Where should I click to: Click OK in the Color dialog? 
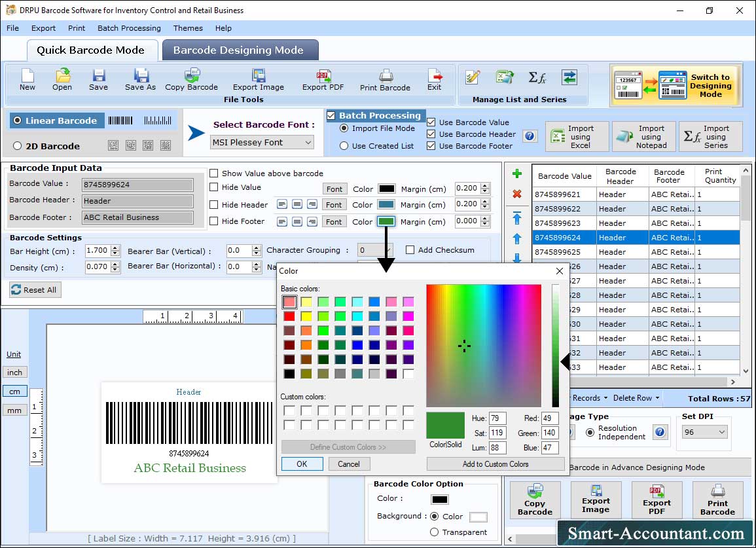(x=302, y=464)
